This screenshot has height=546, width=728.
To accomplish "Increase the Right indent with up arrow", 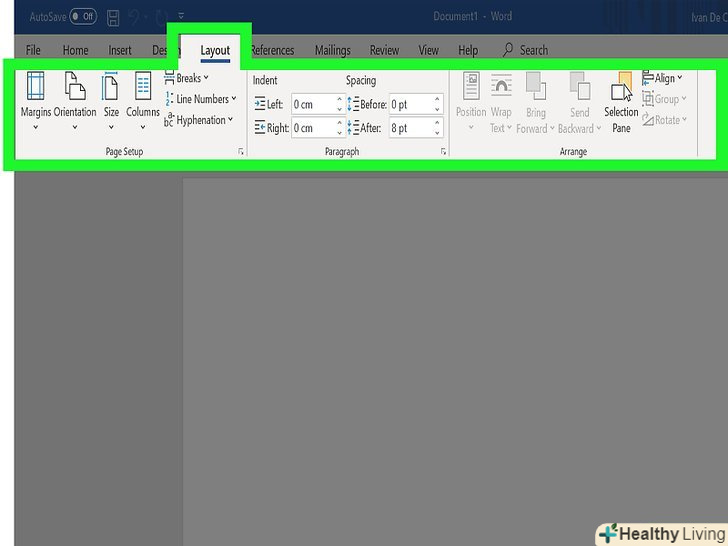I will pos(340,123).
